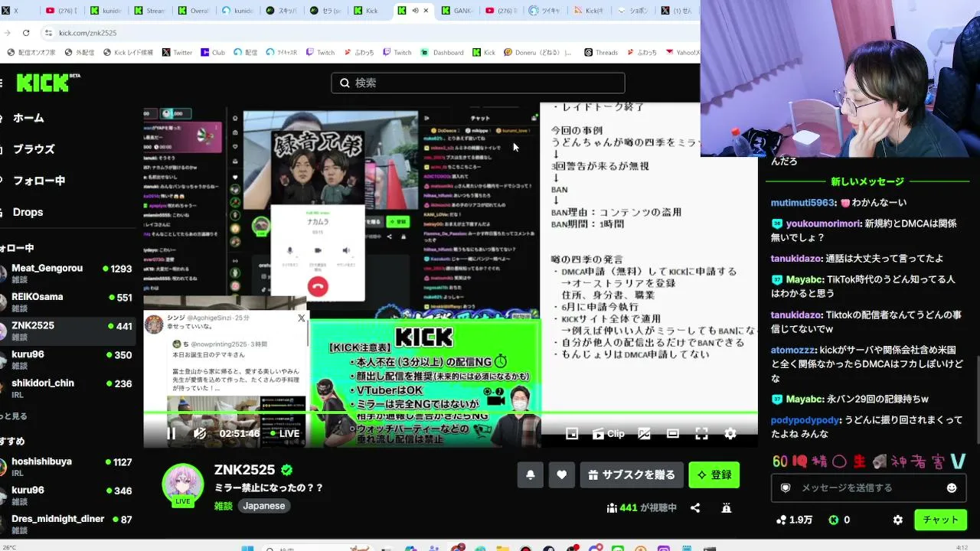Insert the teal V chat emote

[959, 461]
